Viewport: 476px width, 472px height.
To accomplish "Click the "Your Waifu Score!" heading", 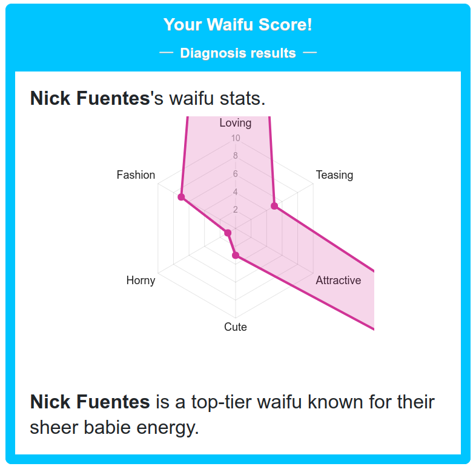I will (238, 25).
